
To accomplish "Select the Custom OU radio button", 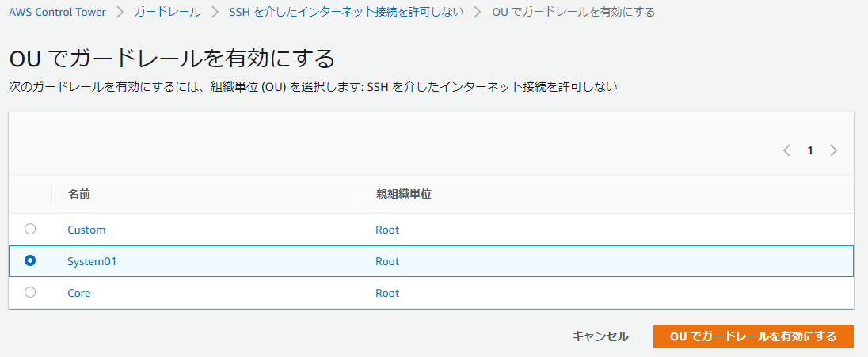I will tap(30, 229).
